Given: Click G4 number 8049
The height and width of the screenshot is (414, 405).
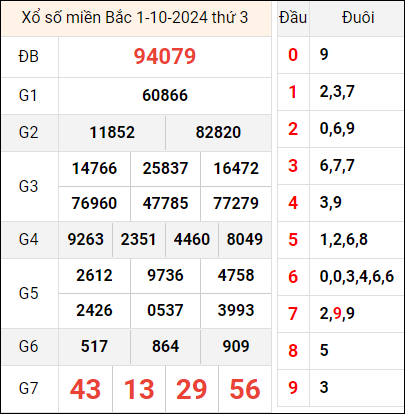Looking at the screenshot, I should [245, 239].
